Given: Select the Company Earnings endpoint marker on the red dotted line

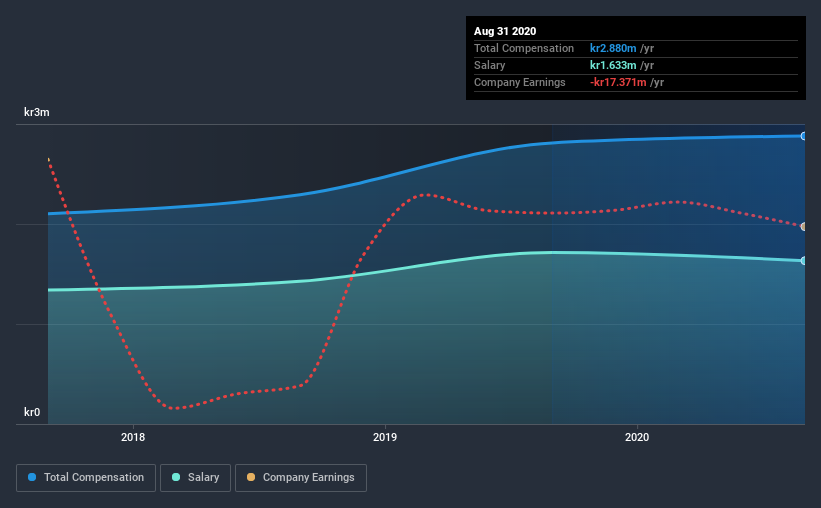Looking at the screenshot, I should pos(803,226).
